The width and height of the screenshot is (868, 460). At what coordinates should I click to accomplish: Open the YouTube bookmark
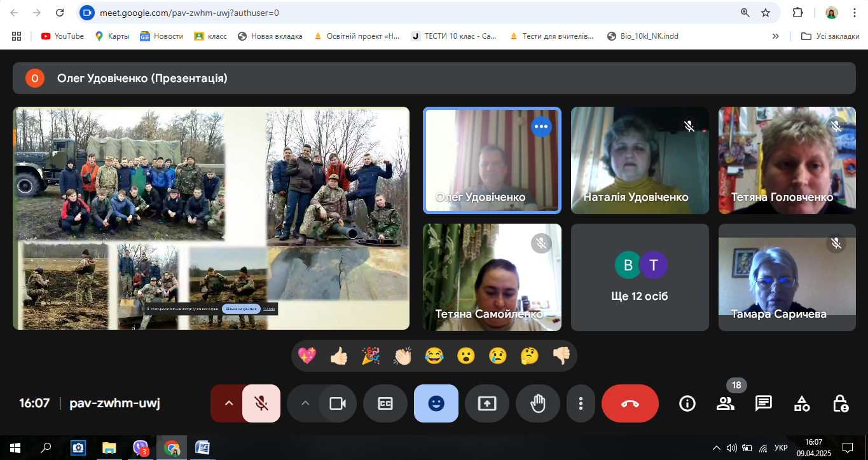62,36
